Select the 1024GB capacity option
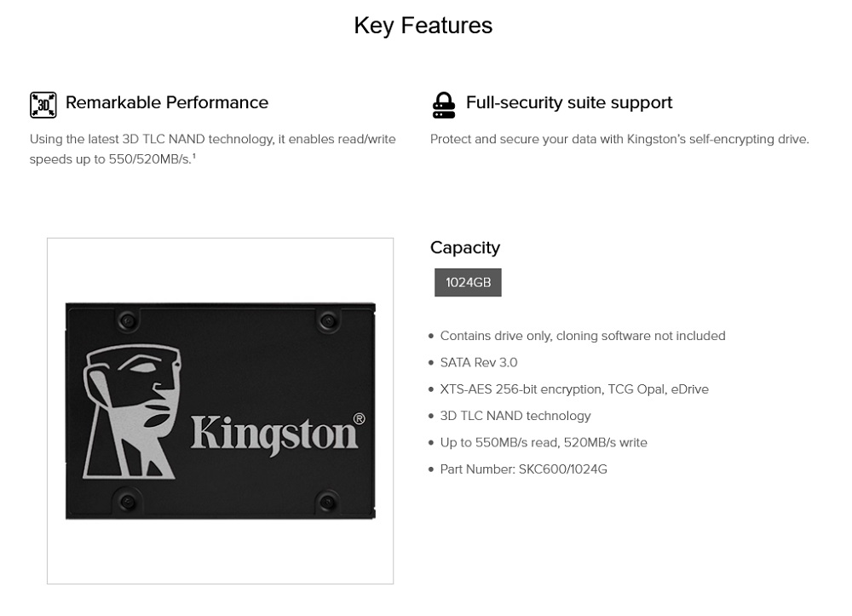852x616 pixels. tap(468, 283)
